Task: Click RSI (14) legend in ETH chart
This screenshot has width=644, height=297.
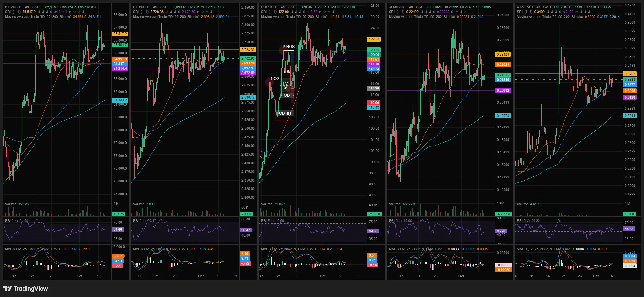Action: tap(139, 221)
